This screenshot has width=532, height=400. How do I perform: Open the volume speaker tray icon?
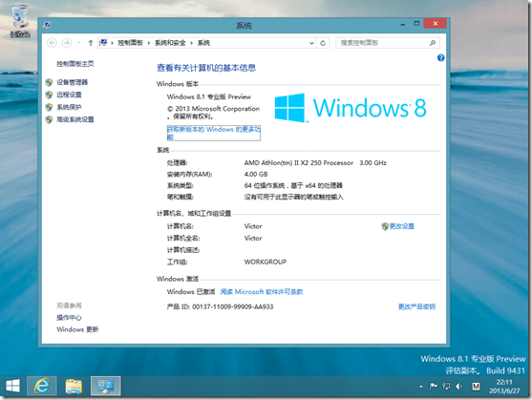click(459, 386)
